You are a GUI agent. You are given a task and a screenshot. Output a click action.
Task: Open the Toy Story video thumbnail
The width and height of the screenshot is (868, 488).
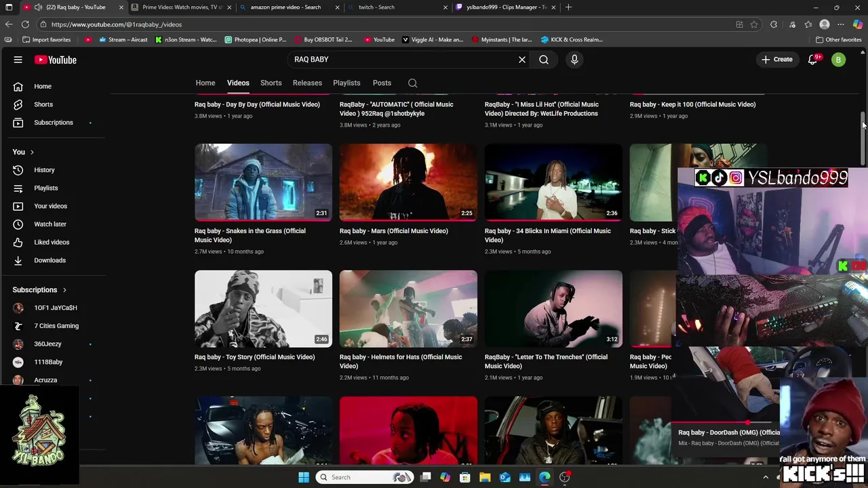pos(263,309)
